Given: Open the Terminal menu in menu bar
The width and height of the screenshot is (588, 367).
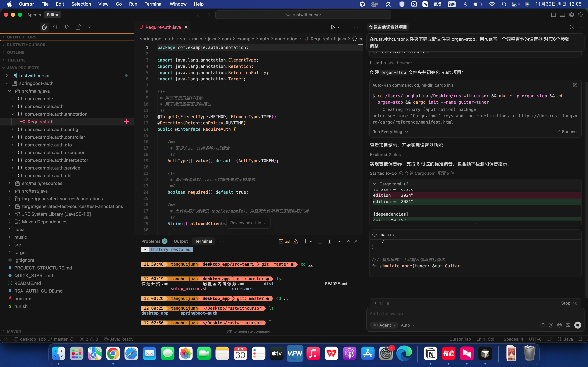Looking at the screenshot, I should coord(153,4).
